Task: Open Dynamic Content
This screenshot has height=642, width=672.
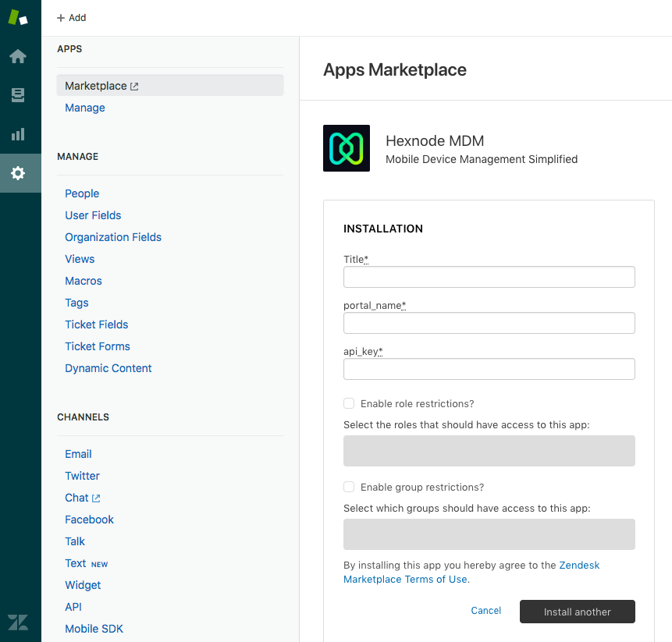Action: click(108, 368)
